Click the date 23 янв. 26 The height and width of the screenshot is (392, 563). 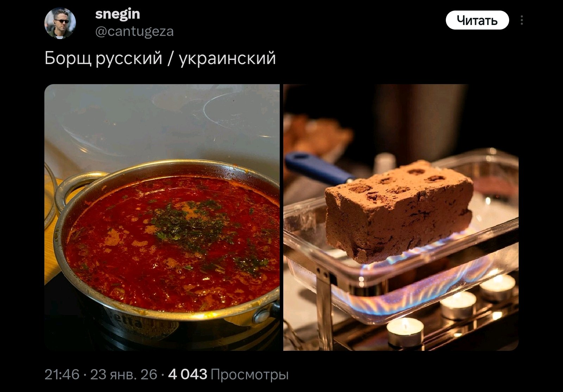pos(124,374)
